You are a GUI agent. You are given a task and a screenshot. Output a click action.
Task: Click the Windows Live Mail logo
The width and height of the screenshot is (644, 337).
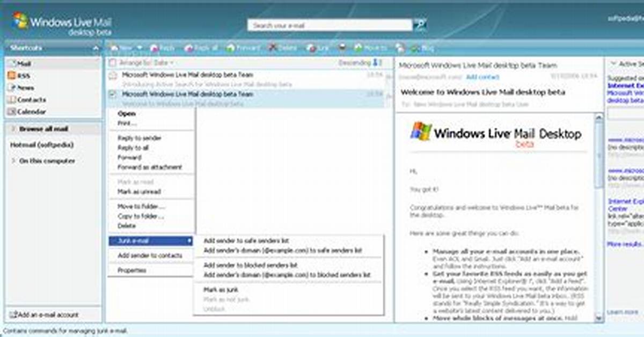62,25
